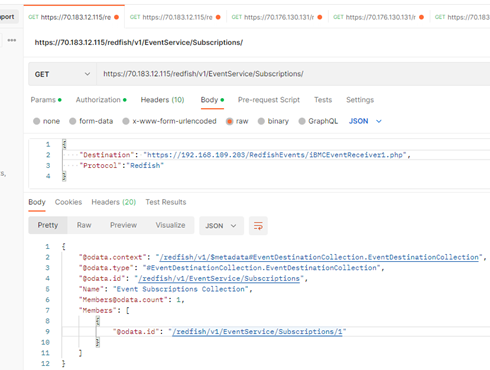Click the "Event Subscriptions Collection" Name value
The width and height of the screenshot is (490, 370).
181,289
